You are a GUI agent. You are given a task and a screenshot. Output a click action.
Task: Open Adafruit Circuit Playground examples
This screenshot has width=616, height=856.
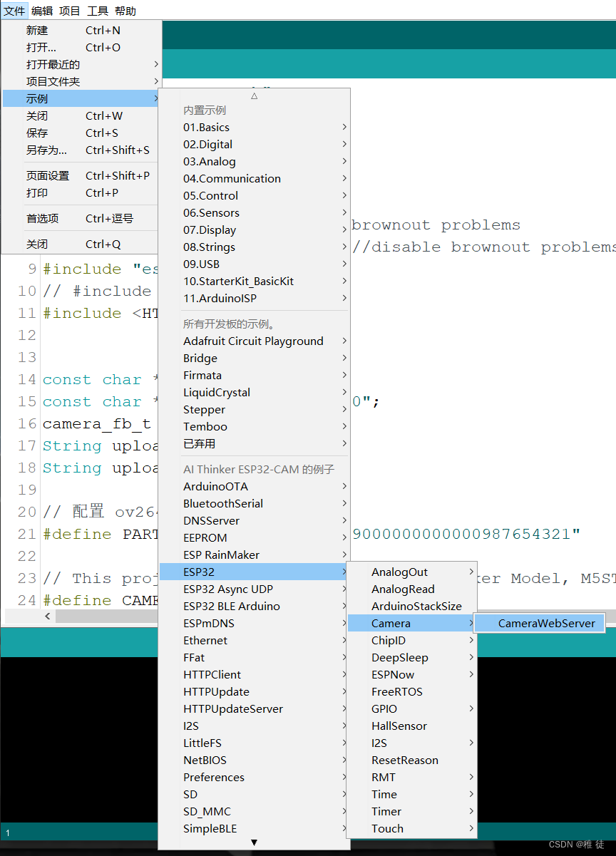click(254, 341)
